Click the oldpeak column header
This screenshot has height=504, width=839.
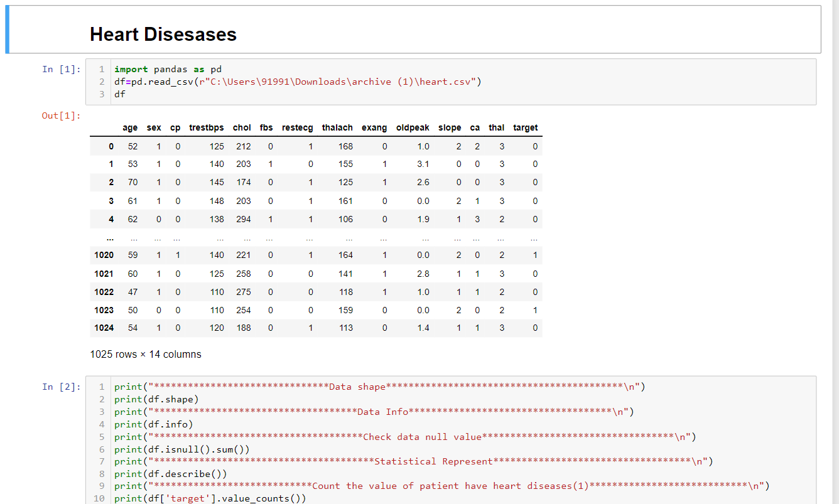413,127
